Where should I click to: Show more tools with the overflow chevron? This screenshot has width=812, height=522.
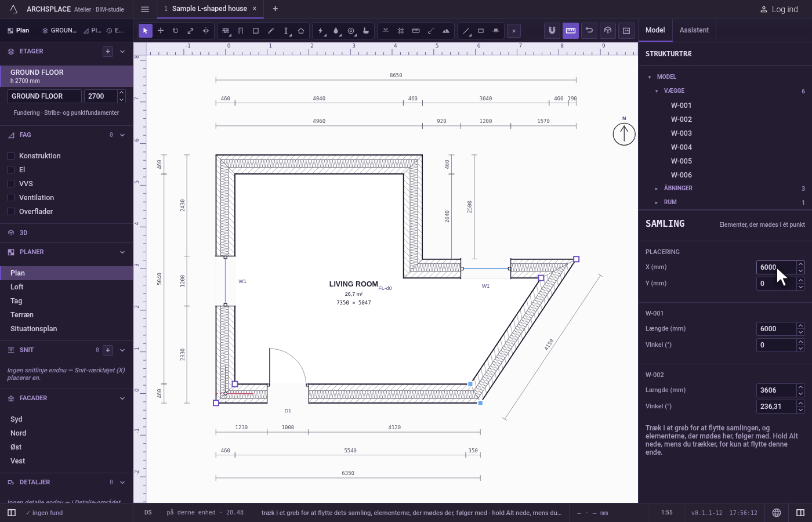point(514,31)
